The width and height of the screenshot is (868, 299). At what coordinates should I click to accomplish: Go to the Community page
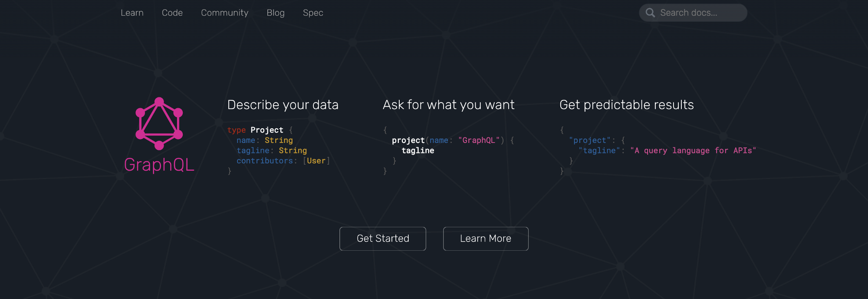[225, 13]
